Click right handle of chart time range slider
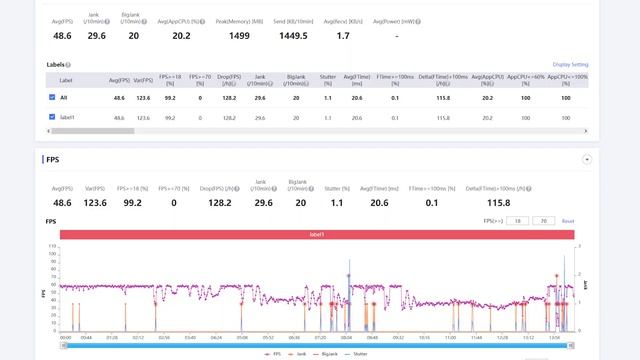The height and width of the screenshot is (360, 640). (x=571, y=345)
